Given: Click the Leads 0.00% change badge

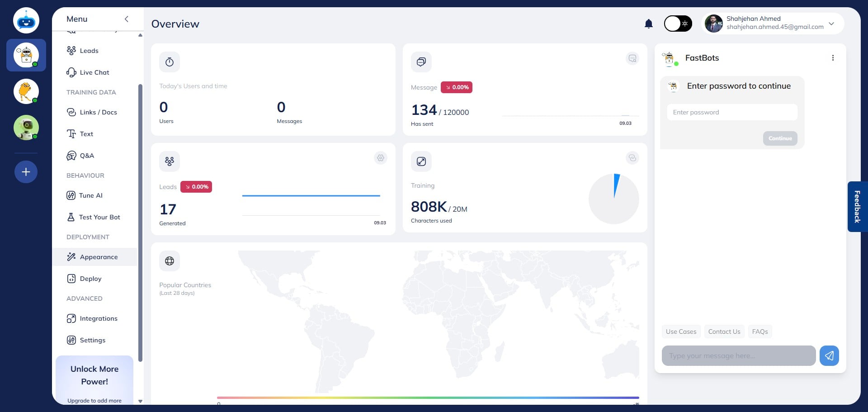Looking at the screenshot, I should [196, 187].
